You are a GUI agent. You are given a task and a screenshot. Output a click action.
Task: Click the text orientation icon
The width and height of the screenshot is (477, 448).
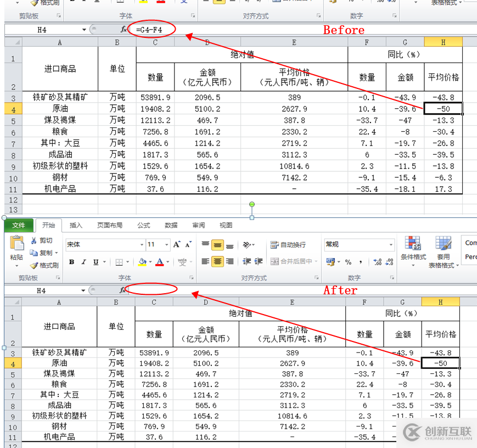point(247,245)
